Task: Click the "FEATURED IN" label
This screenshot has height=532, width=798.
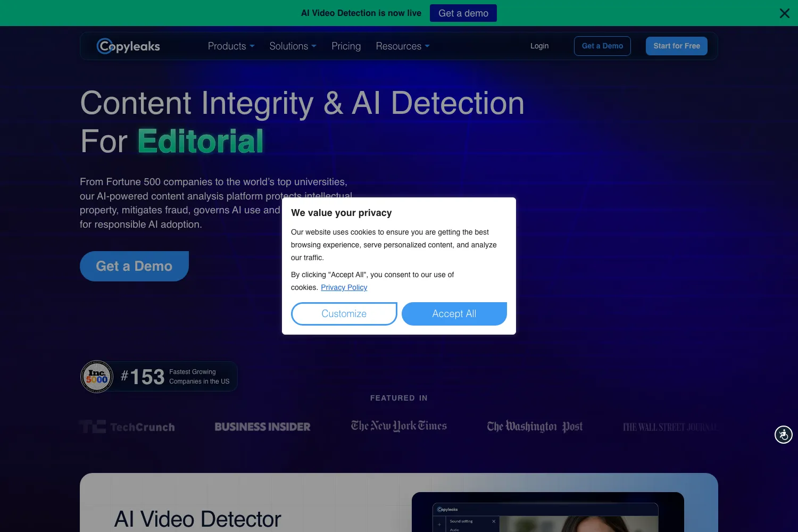Action: pos(399,398)
